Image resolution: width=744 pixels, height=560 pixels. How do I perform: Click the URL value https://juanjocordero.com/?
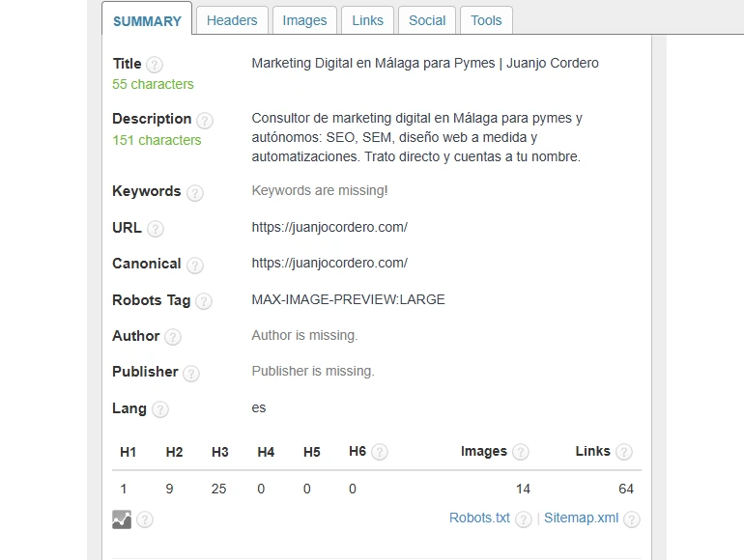329,227
